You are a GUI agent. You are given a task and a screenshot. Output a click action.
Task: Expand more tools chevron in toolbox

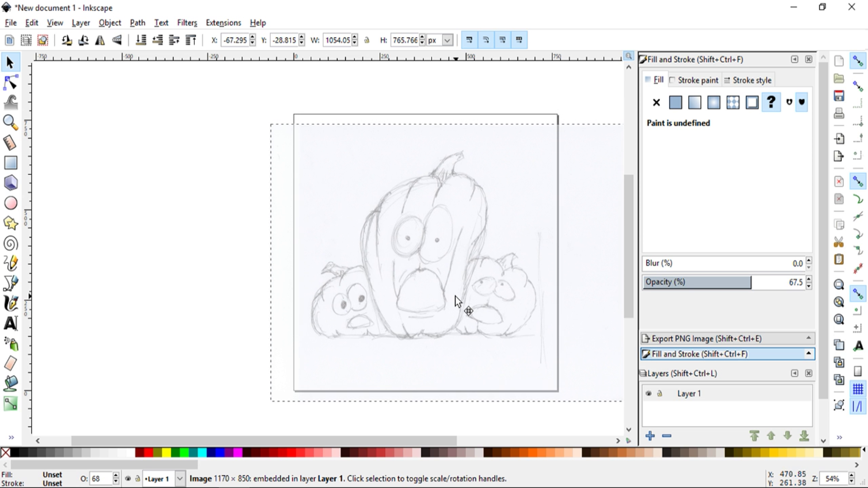pyautogui.click(x=11, y=437)
